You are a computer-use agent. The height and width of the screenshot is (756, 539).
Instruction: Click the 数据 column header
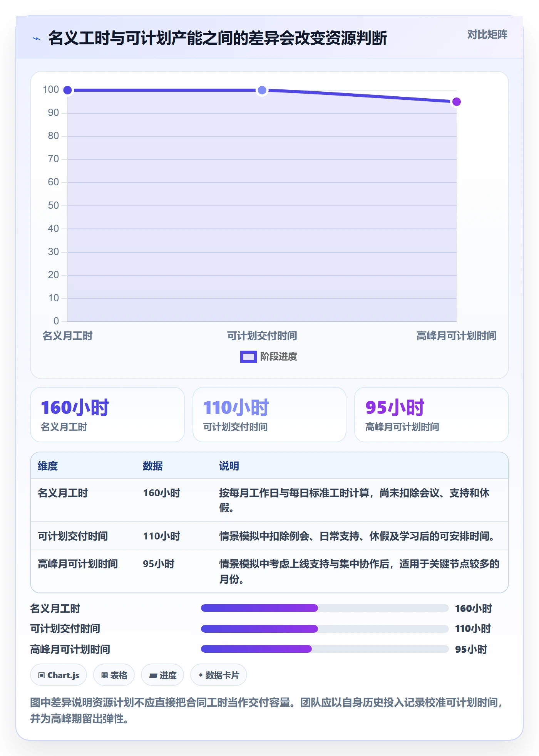pyautogui.click(x=153, y=466)
